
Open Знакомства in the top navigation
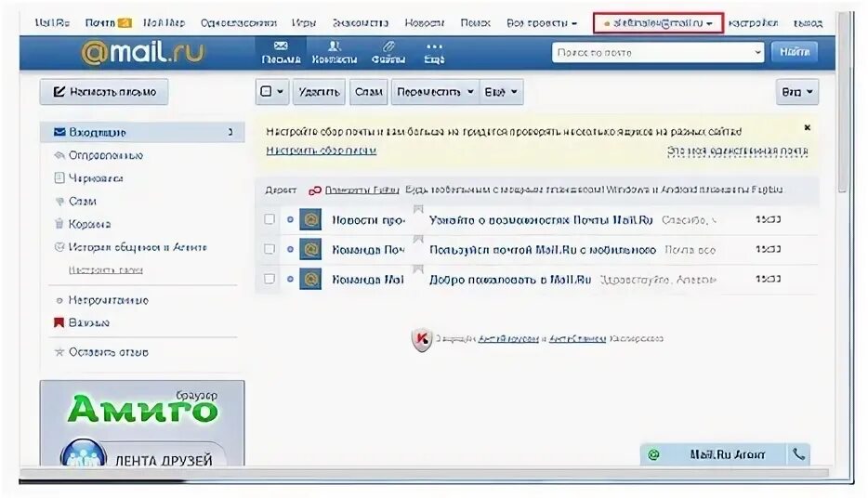click(x=361, y=23)
